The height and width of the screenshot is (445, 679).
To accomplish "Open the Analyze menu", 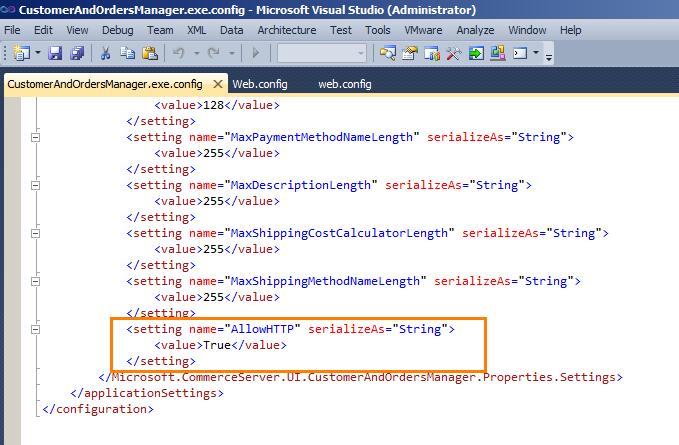I will [x=475, y=30].
